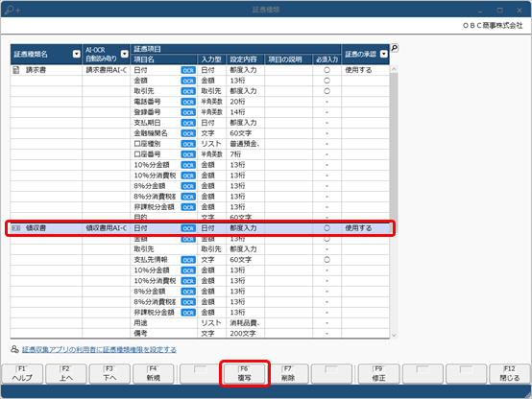The image size is (532, 399).
Task: Click the F7 削除 function key button
Action: (288, 373)
